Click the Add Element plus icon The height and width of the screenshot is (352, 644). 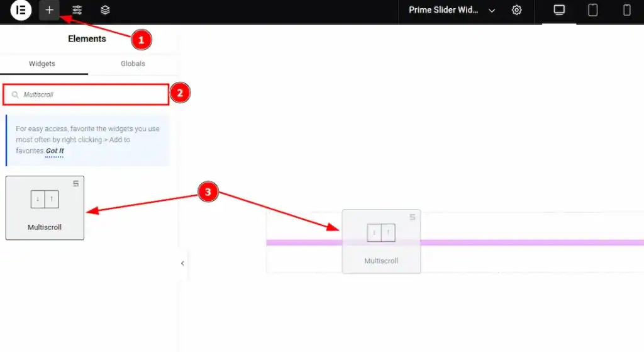[x=49, y=10]
